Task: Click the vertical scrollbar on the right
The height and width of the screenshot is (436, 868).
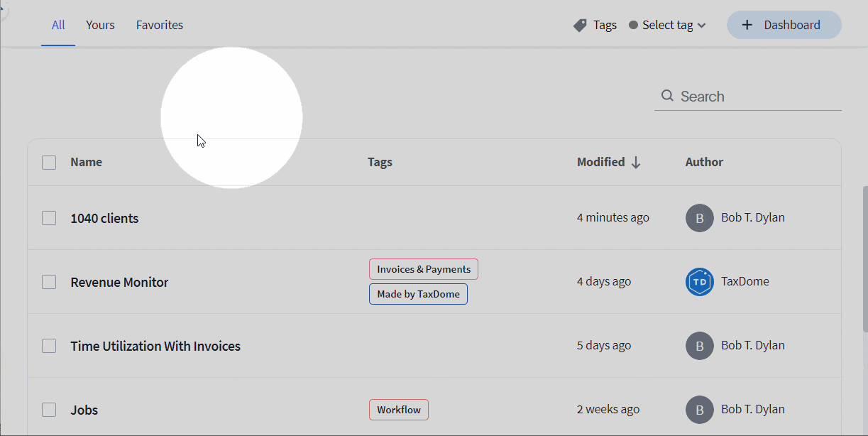Action: (x=864, y=259)
